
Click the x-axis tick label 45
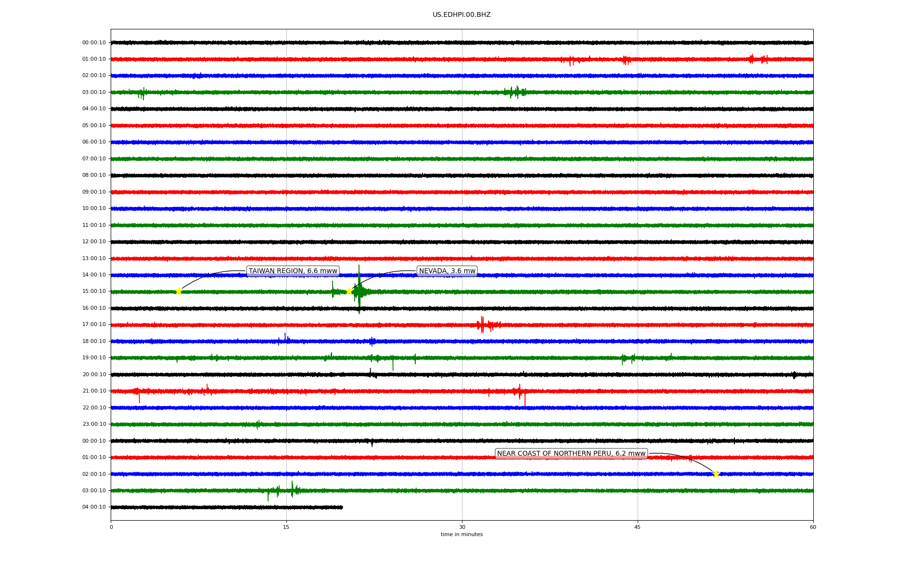click(638, 527)
